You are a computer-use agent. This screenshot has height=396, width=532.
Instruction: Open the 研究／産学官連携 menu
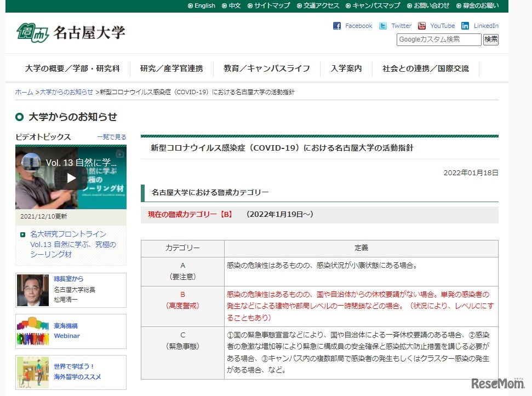[173, 68]
